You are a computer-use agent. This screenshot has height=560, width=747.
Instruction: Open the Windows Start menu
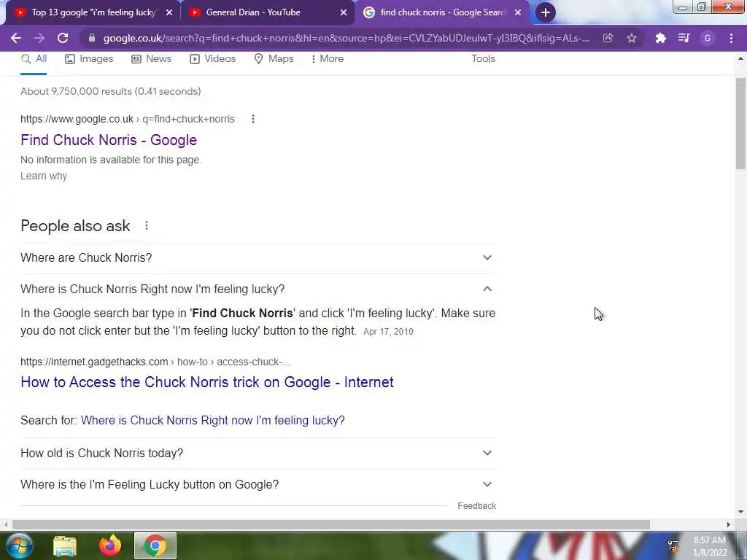18,545
